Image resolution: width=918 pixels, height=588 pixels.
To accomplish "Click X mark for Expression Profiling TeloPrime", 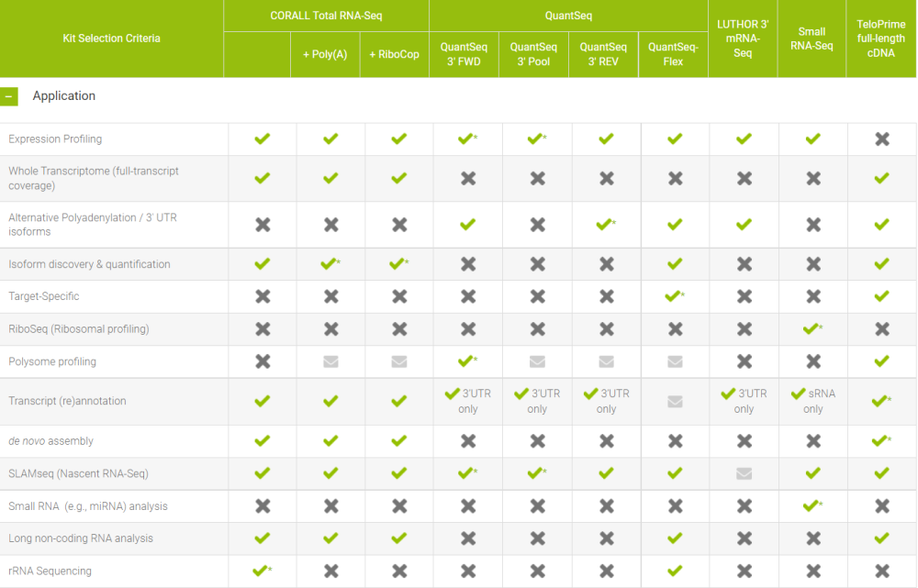I will click(882, 139).
